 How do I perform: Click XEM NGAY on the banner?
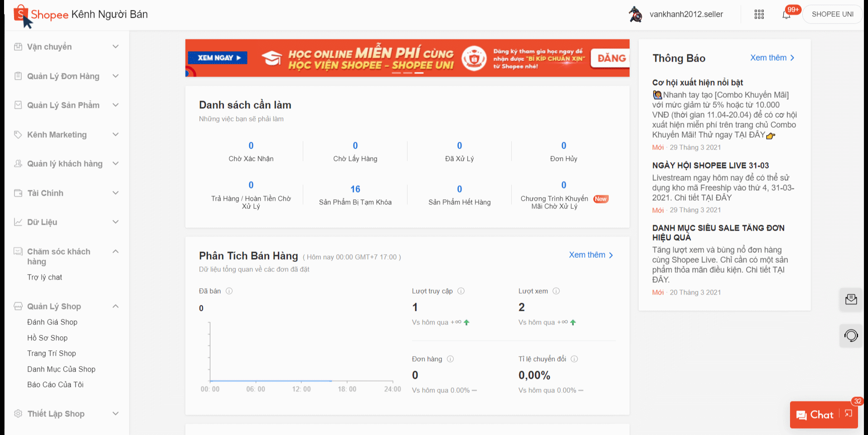point(218,58)
